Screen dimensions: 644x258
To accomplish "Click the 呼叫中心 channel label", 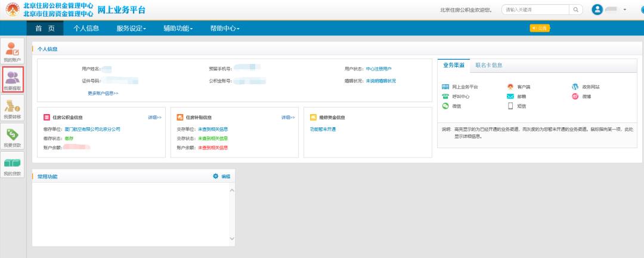I will click(461, 97).
